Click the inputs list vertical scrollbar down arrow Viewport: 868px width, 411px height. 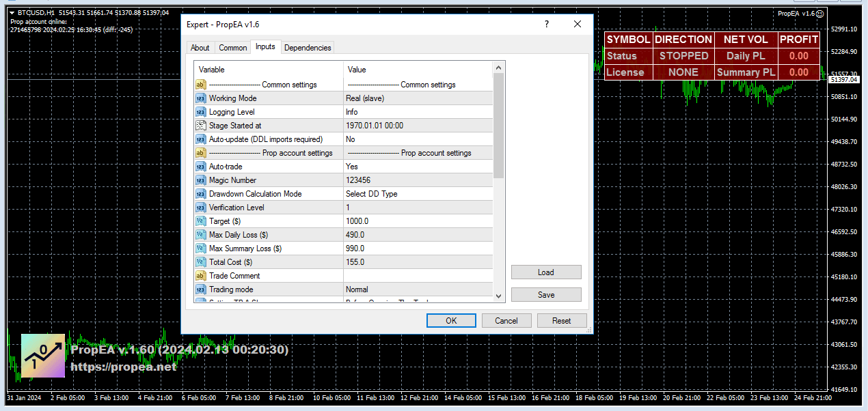[x=499, y=295]
